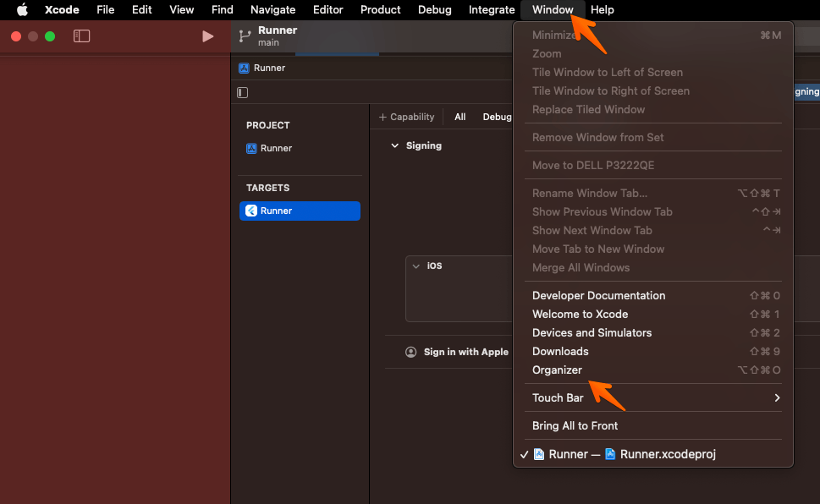Switch to the Debug configuration filter

coord(497,117)
